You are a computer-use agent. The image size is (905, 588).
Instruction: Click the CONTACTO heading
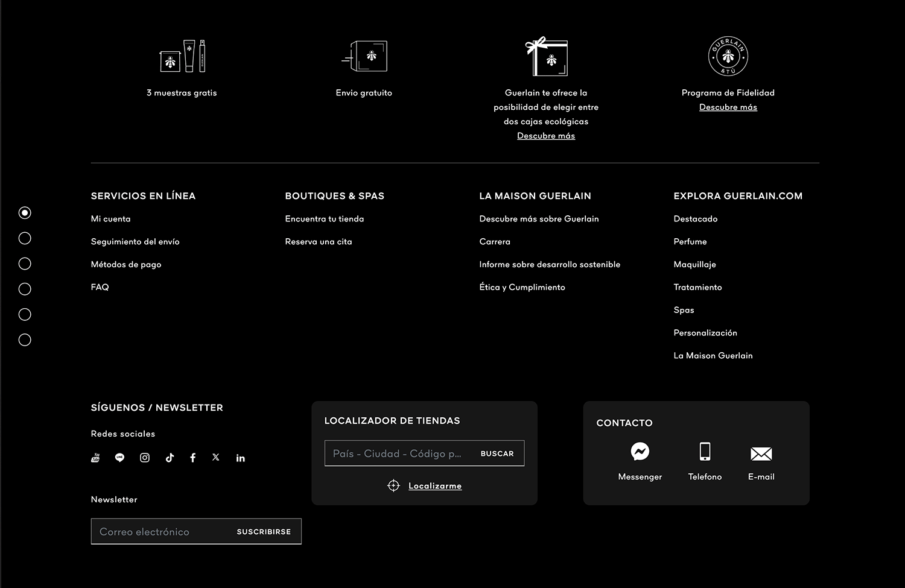click(624, 423)
